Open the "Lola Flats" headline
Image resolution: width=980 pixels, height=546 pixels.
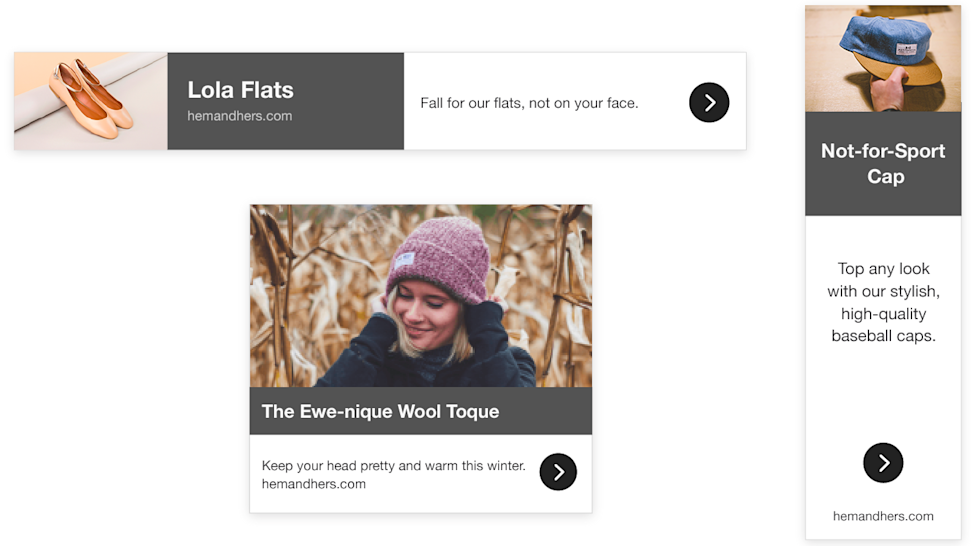(240, 90)
